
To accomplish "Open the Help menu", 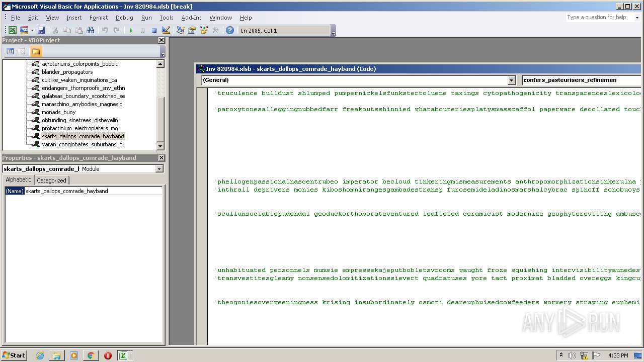I will [246, 18].
